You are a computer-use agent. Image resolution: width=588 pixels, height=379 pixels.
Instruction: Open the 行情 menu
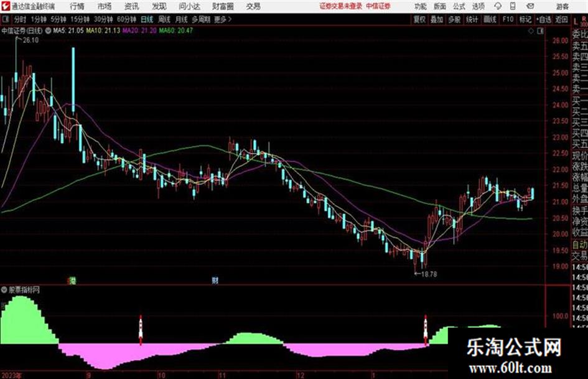[77, 6]
